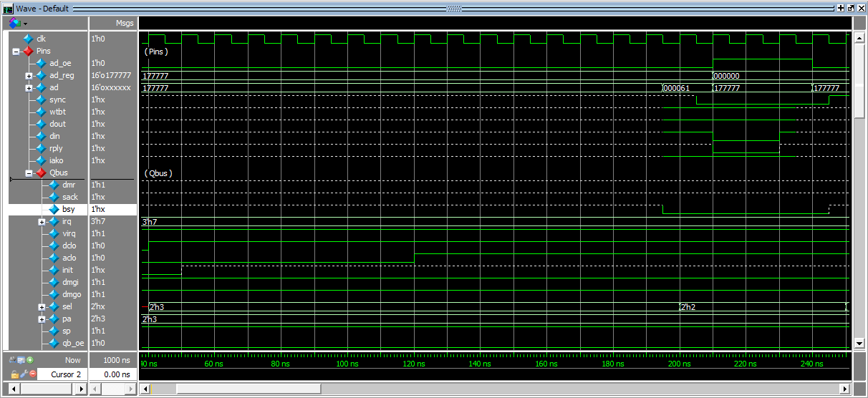The width and height of the screenshot is (868, 398).
Task: Click the plus zoom icon in title bar
Action: click(840, 8)
